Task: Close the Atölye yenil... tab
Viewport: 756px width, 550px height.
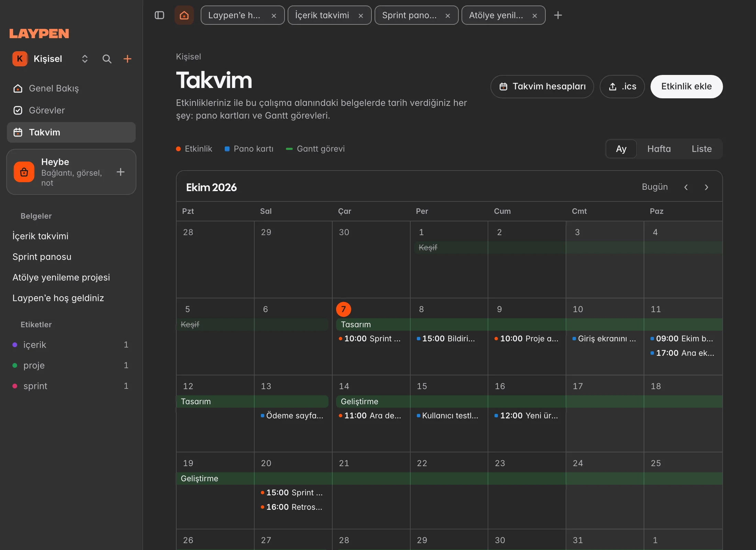Action: pos(535,15)
